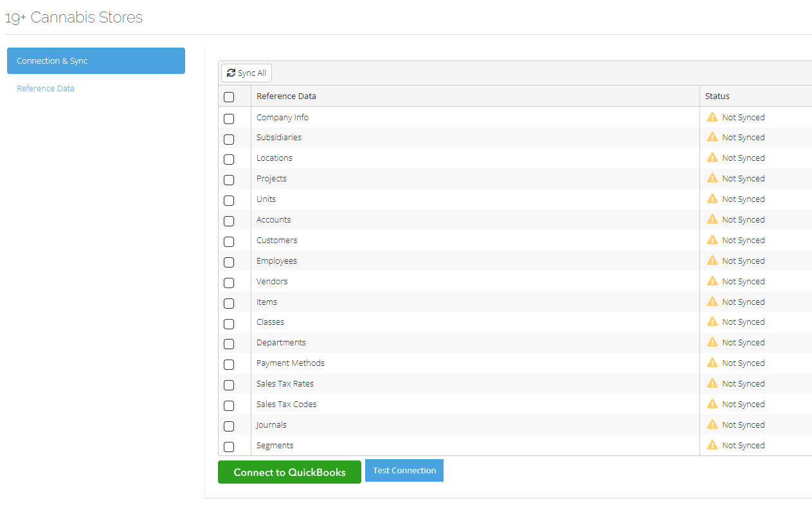Click the Sync All refresh icon

point(231,73)
